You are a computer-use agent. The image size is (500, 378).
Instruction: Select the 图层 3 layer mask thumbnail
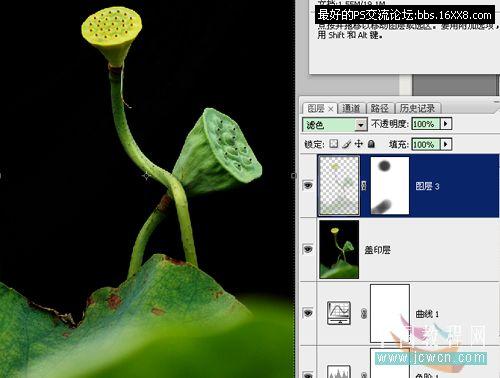tap(390, 186)
